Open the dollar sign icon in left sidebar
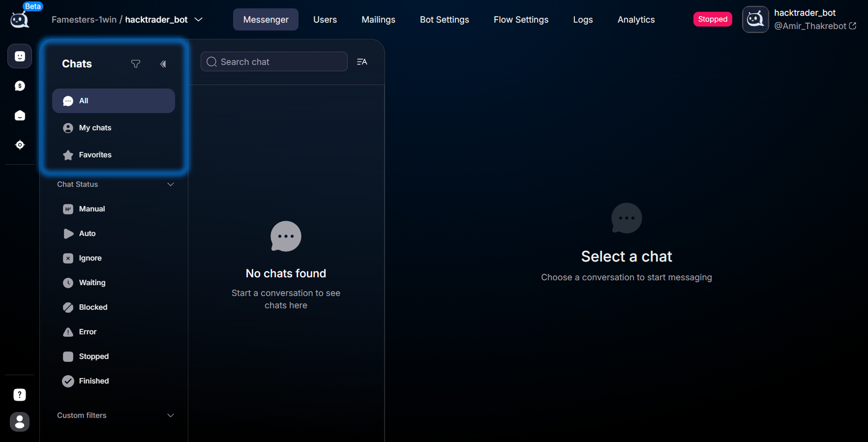 (20, 86)
